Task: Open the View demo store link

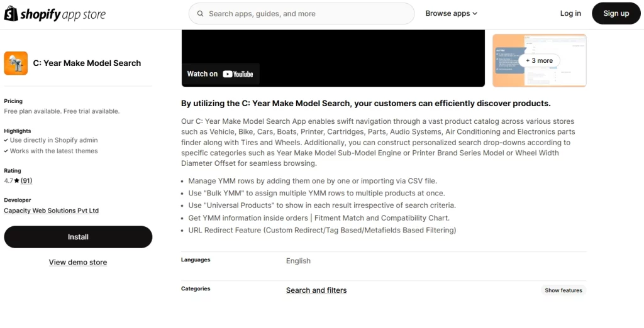Action: [78, 262]
